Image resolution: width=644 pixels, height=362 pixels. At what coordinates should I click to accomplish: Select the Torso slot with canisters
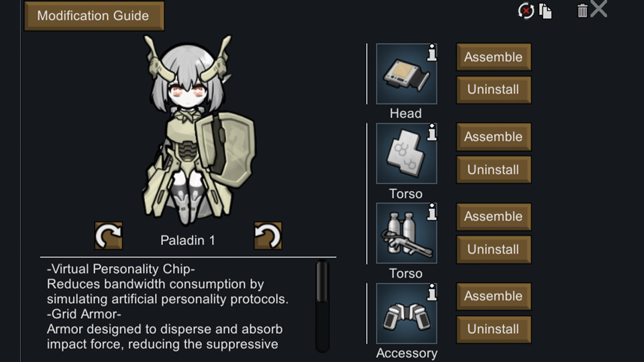407,233
